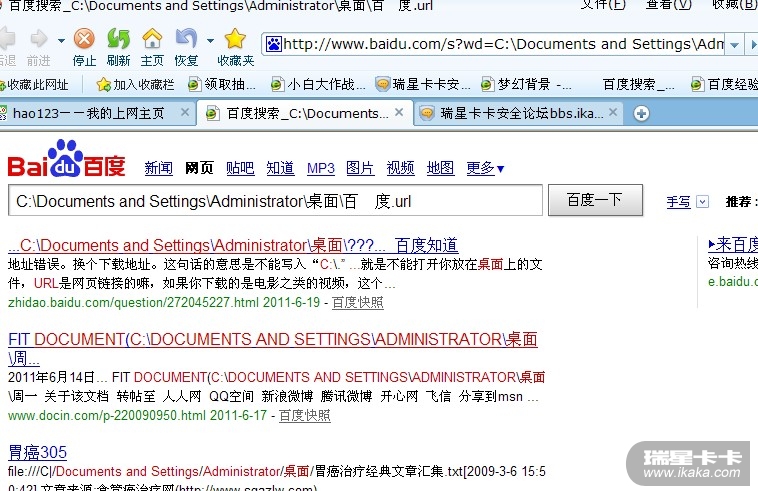Open Baidu 视频 category

pos(400,168)
